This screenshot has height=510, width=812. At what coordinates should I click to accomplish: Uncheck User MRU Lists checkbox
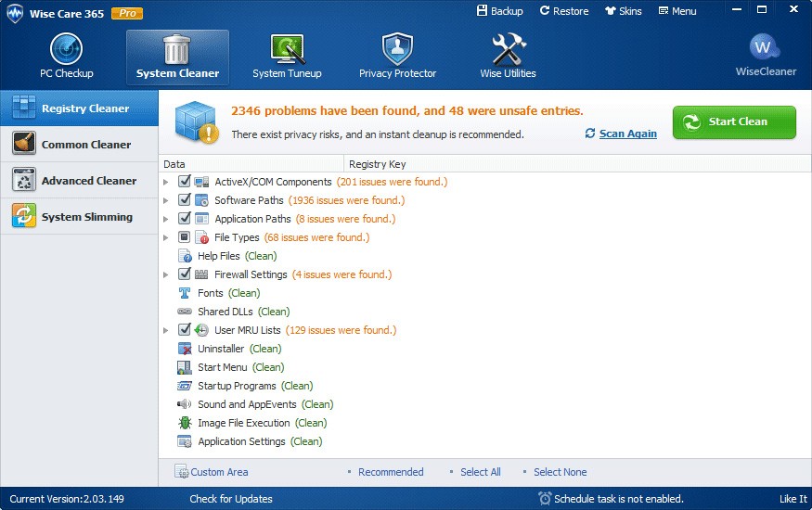(x=185, y=330)
